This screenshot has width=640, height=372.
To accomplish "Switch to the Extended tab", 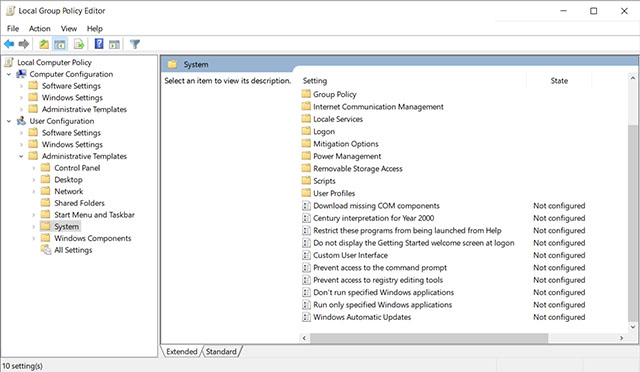I will [x=181, y=352].
